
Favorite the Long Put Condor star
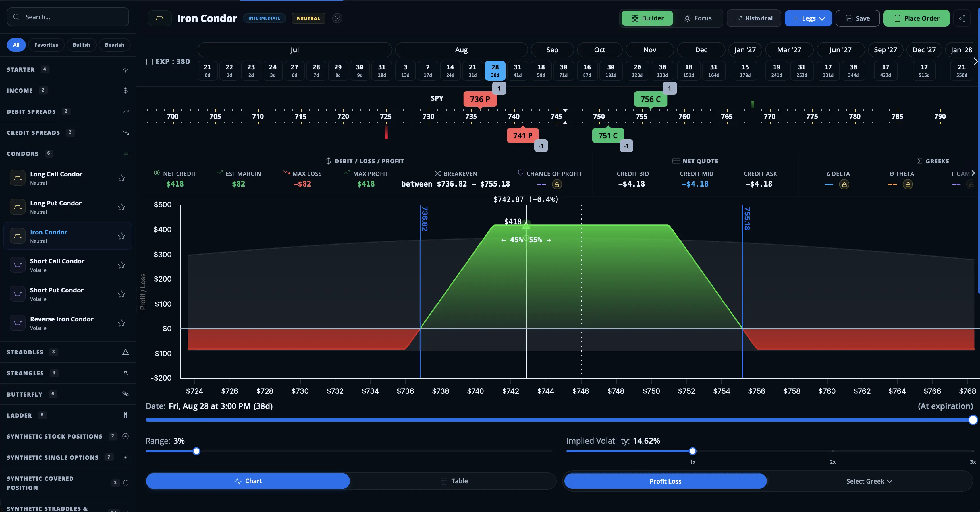[121, 207]
